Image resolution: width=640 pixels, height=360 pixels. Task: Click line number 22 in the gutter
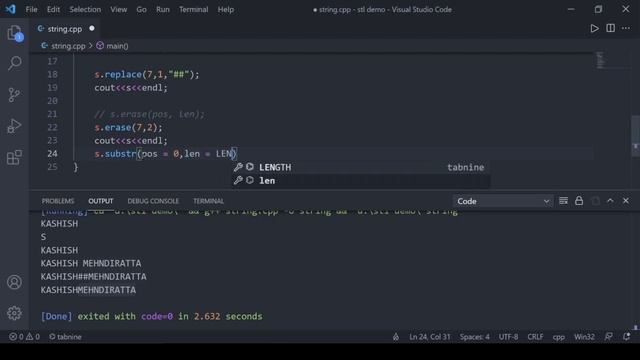coord(52,127)
